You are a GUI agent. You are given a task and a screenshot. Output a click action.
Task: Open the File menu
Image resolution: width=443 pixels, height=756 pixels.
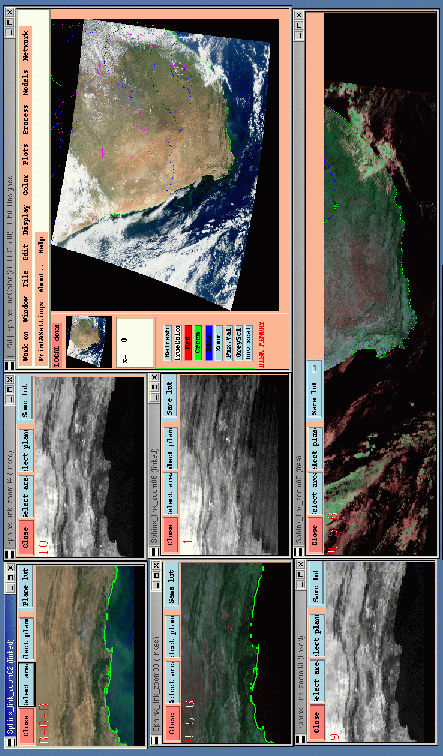[x=26, y=278]
